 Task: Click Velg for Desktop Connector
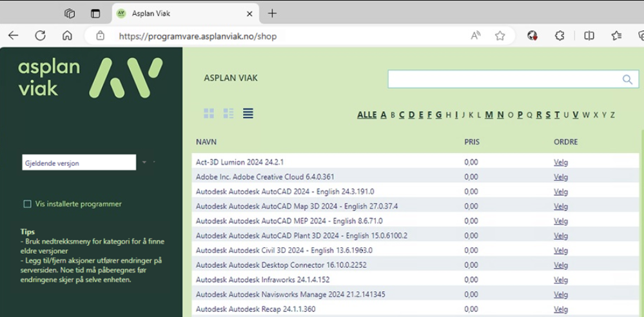point(561,265)
